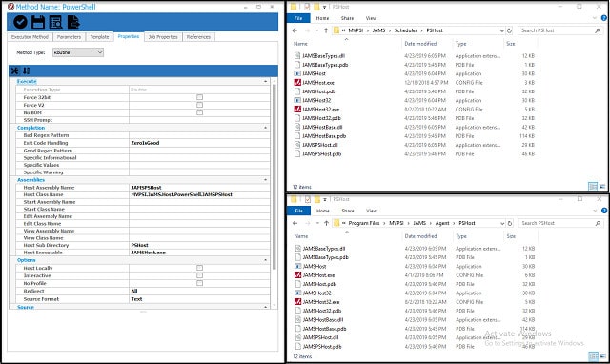This screenshot has width=610, height=364.
Task: Enable the Force V2 checkbox
Action: click(x=199, y=105)
